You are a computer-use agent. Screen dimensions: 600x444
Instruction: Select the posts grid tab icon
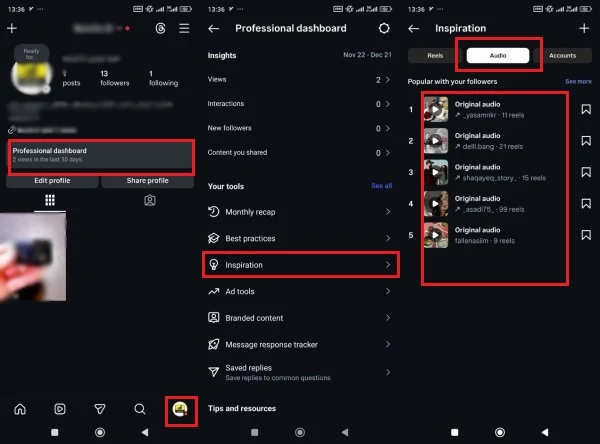click(50, 200)
